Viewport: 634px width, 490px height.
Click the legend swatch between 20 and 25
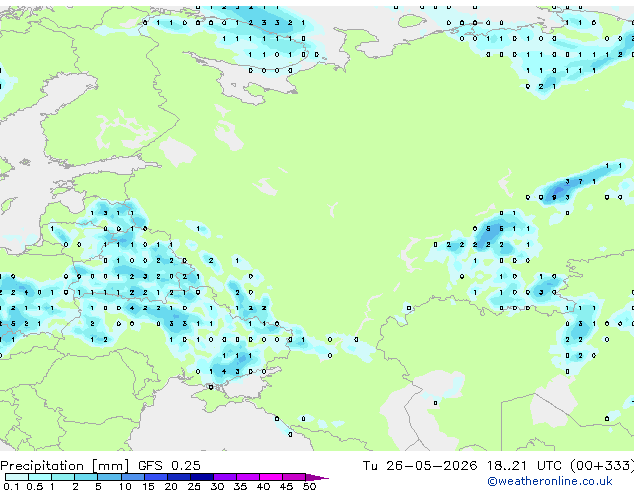click(x=179, y=477)
